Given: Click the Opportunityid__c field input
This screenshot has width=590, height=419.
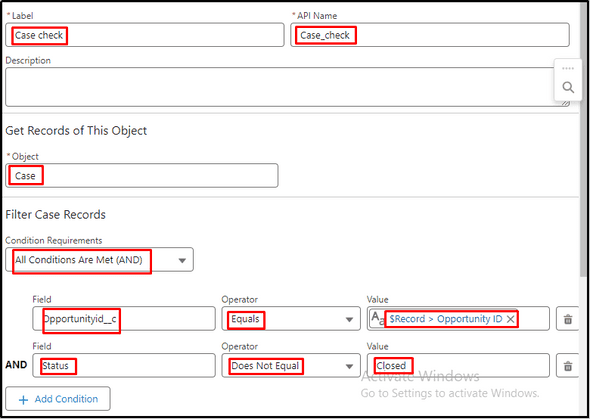Looking at the screenshot, I should click(124, 319).
